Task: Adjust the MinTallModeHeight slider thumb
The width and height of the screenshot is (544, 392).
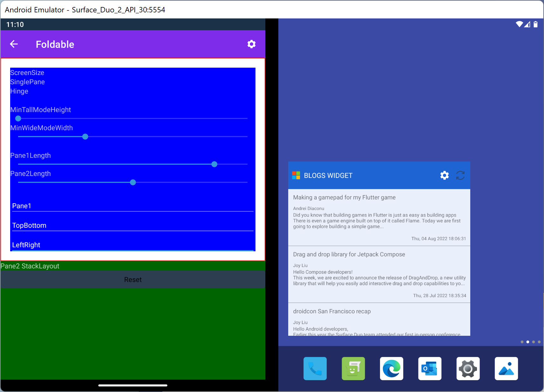Action: tap(18, 118)
